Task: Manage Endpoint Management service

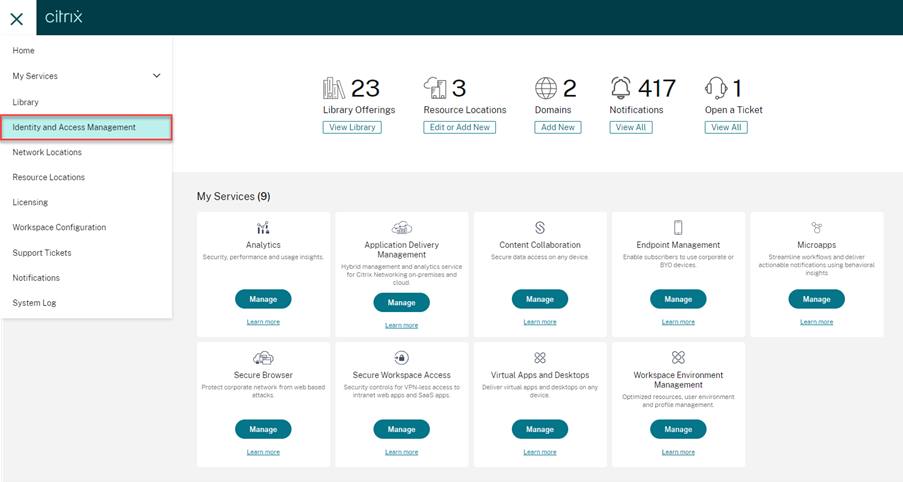Action: [x=678, y=299]
